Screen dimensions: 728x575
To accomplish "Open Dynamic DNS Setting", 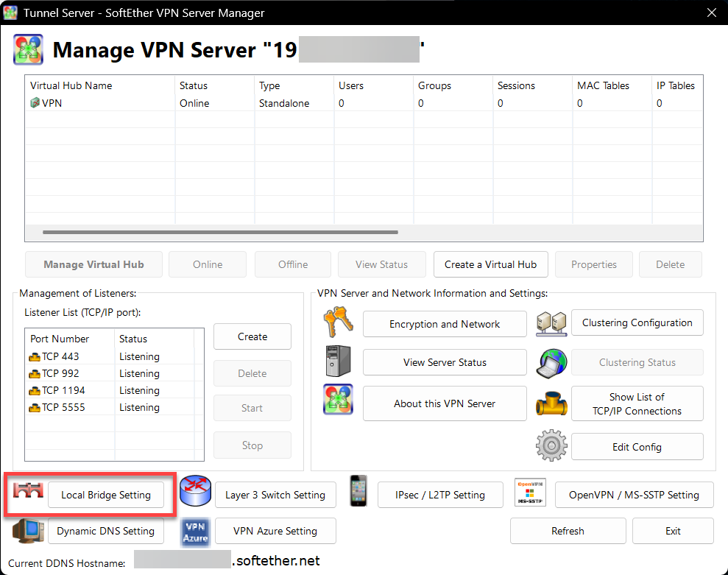I will [x=106, y=531].
